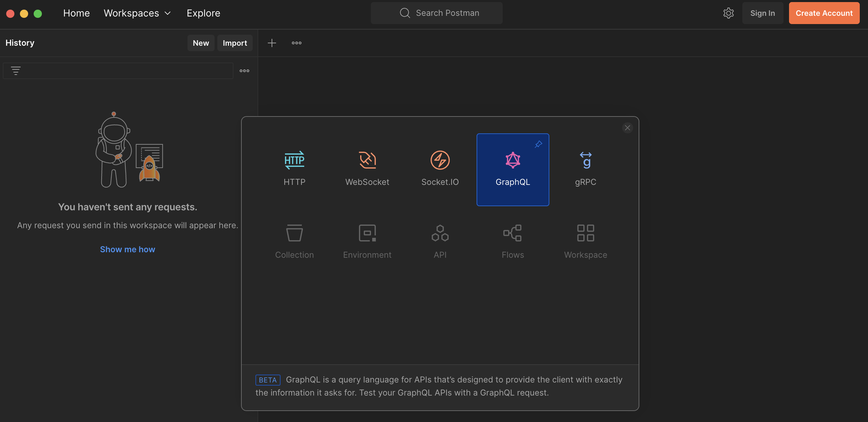Select the HTTP request icon

[294, 160]
